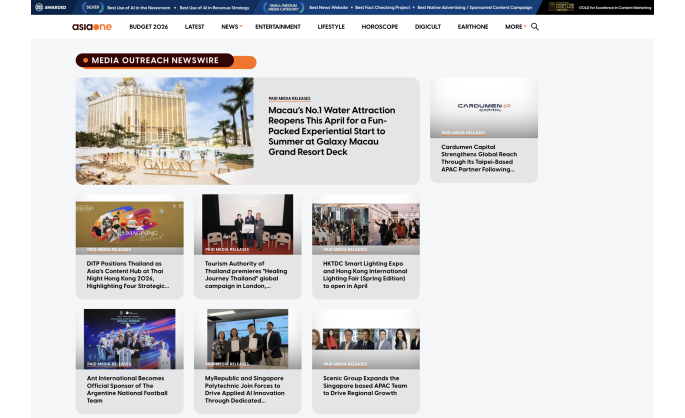
Task: Click the Silver award badge in banner
Action: (x=93, y=7)
